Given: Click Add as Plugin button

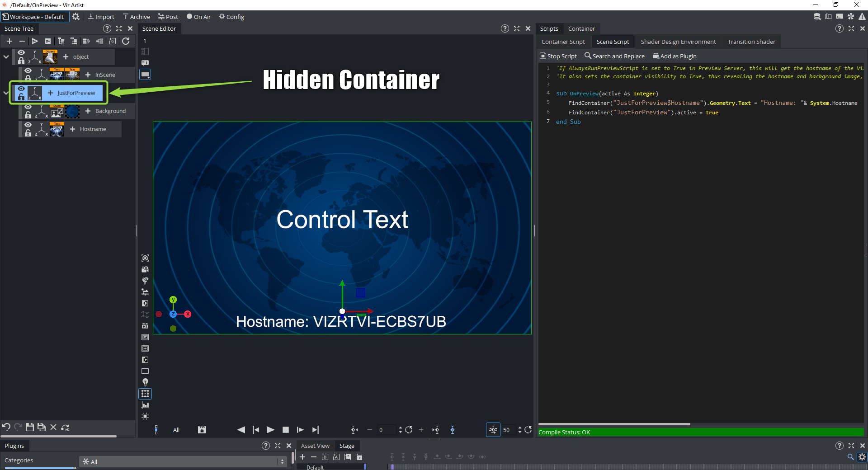Looking at the screenshot, I should (x=675, y=56).
